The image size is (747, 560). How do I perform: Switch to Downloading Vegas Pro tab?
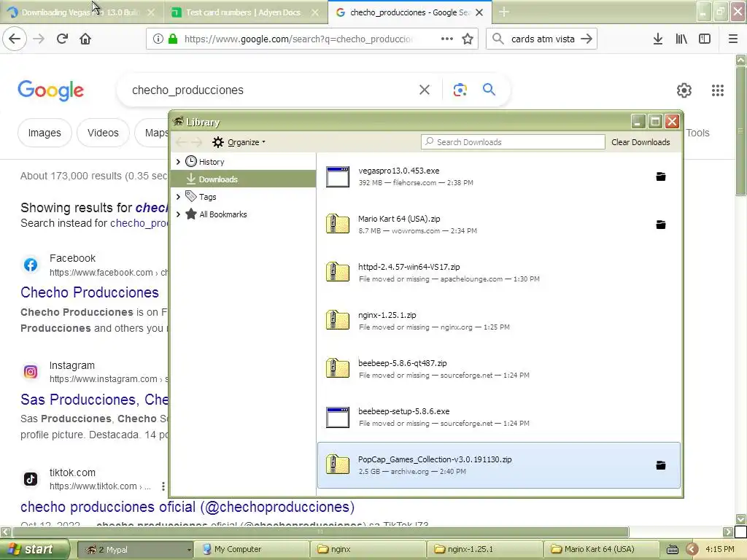pos(80,12)
